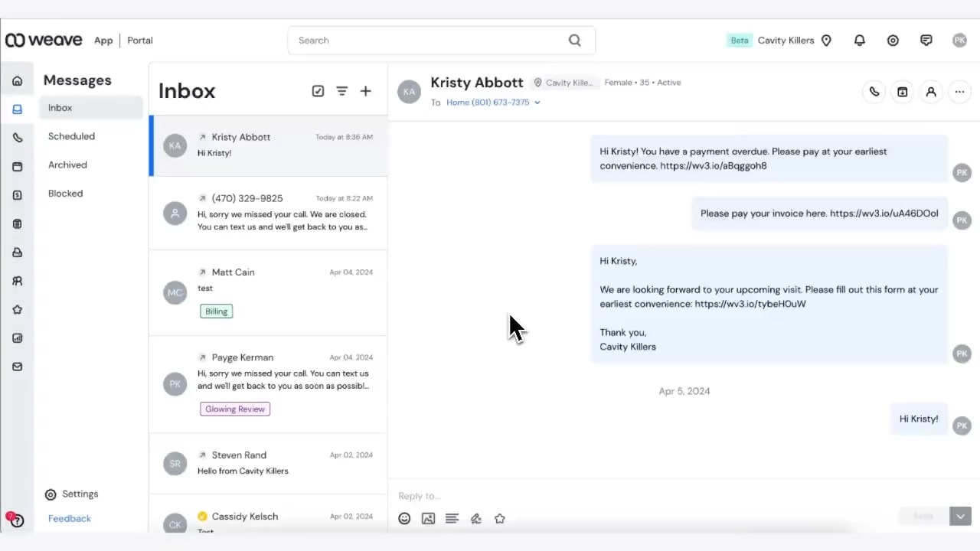
Task: Select Home in the left sidebar
Action: [17, 80]
